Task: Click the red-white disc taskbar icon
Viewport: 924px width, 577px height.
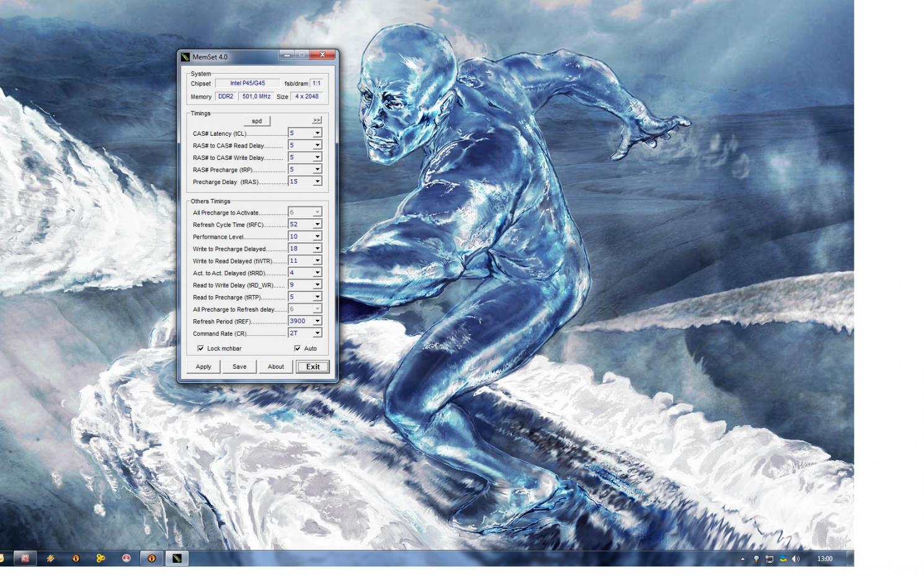Action: pos(126,558)
